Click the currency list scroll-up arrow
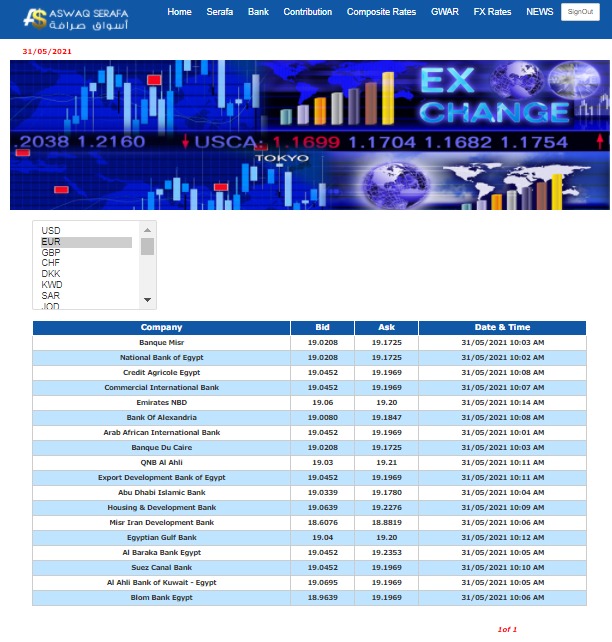612x642 pixels. click(x=147, y=230)
